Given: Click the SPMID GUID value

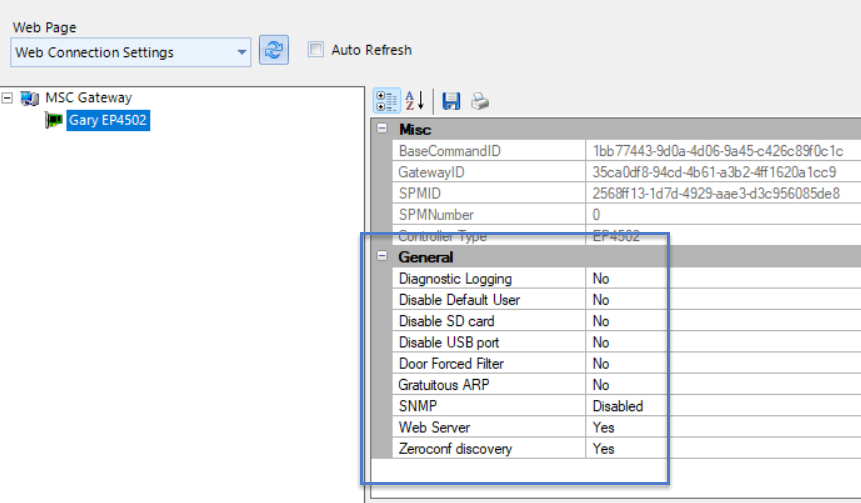Looking at the screenshot, I should (716, 193).
